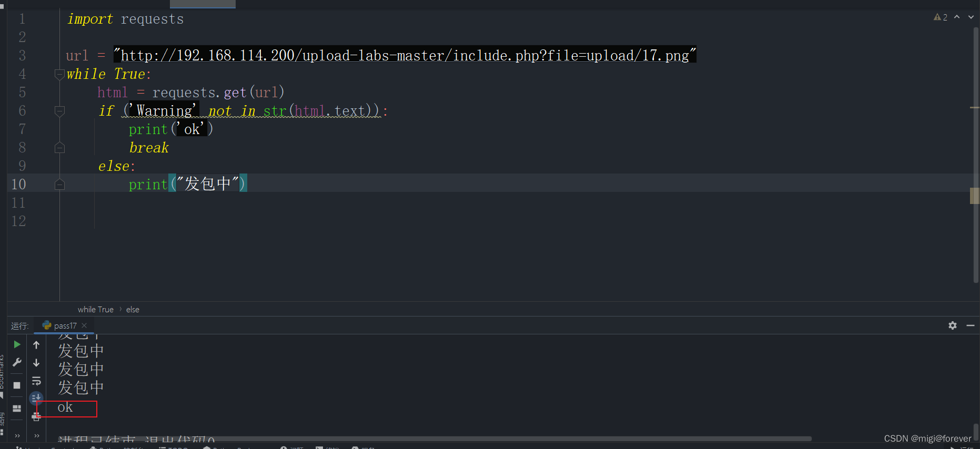Click the 'while True' breadcrumb

pyautogui.click(x=95, y=309)
